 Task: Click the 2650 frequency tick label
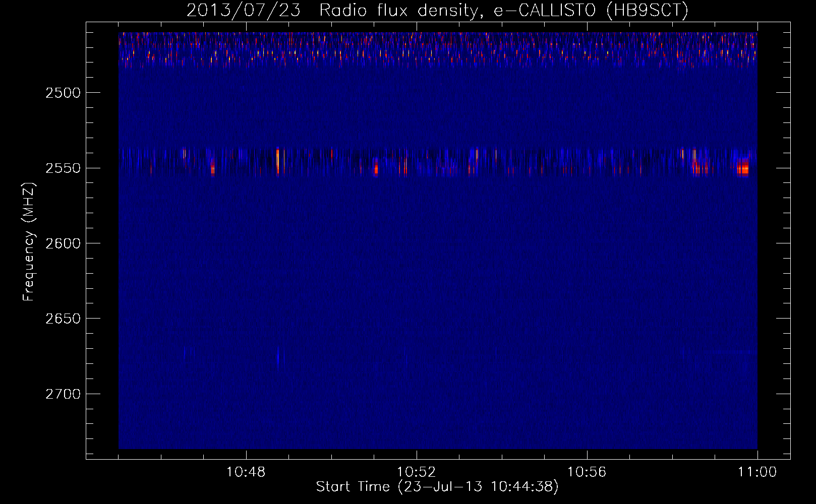(x=63, y=319)
